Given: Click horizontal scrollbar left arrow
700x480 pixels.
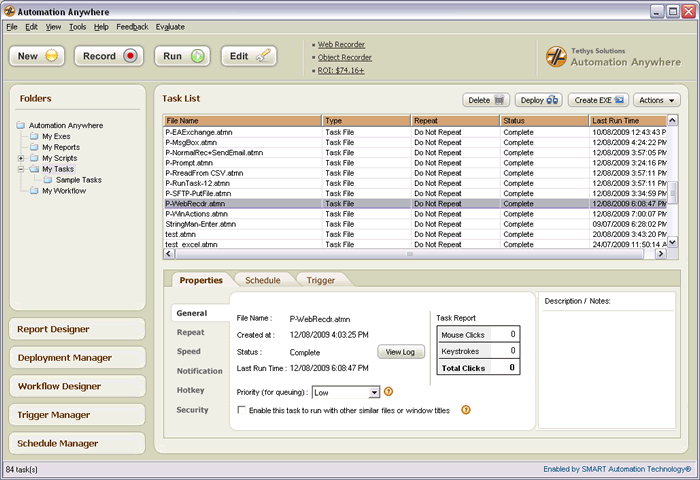Looking at the screenshot, I should coord(169,254).
